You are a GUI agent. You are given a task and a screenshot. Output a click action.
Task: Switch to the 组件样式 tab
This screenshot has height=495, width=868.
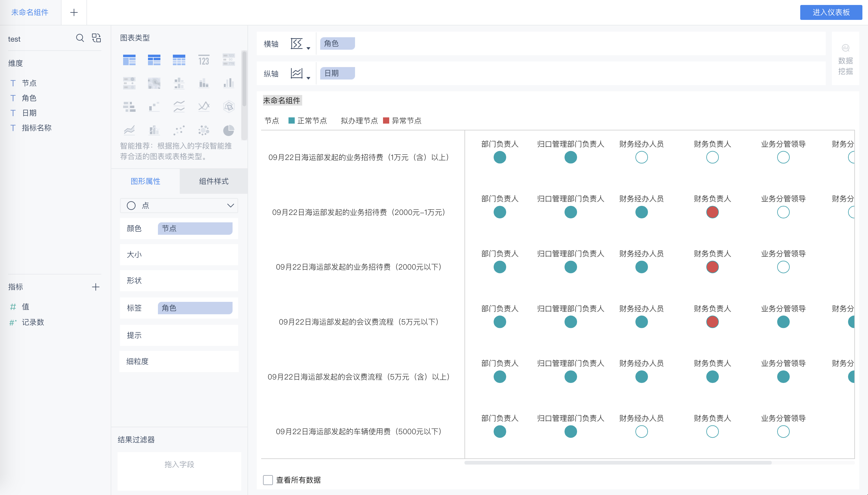click(213, 181)
